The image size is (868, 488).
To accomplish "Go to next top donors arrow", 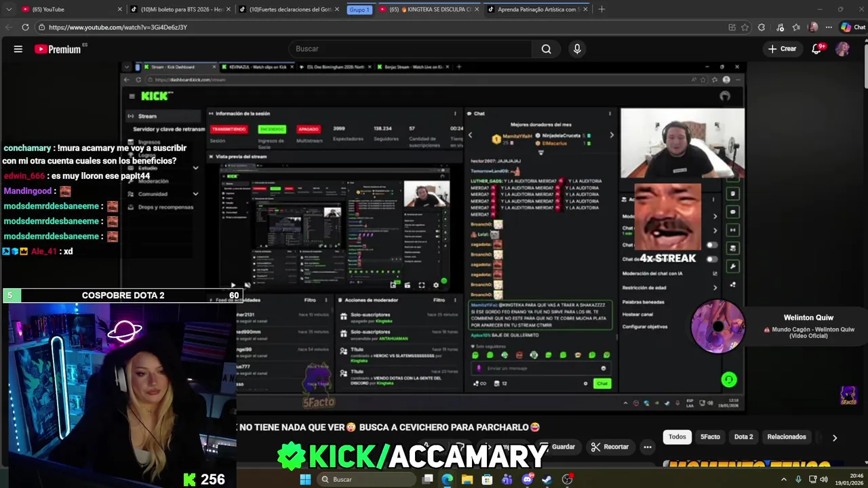I will (x=612, y=135).
